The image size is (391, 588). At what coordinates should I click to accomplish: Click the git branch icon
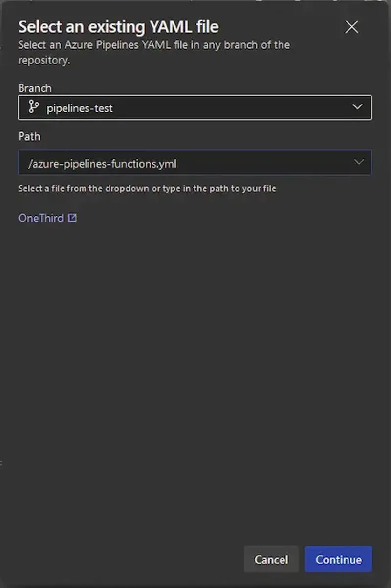click(x=34, y=107)
